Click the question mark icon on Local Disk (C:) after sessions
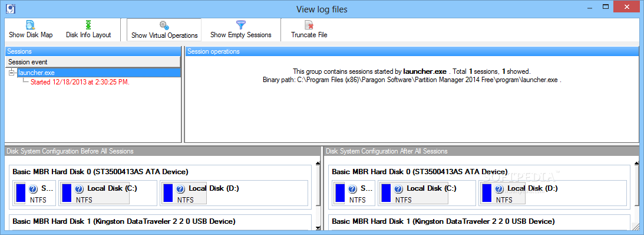The height and width of the screenshot is (235, 644). point(398,190)
